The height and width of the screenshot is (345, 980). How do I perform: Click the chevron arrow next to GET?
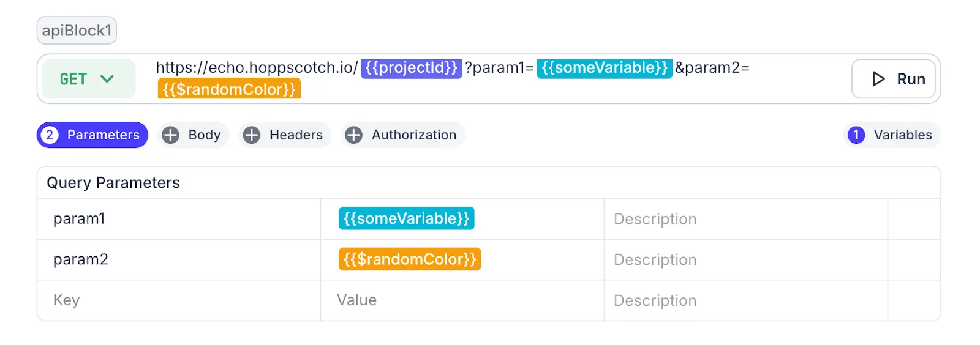pyautogui.click(x=107, y=79)
